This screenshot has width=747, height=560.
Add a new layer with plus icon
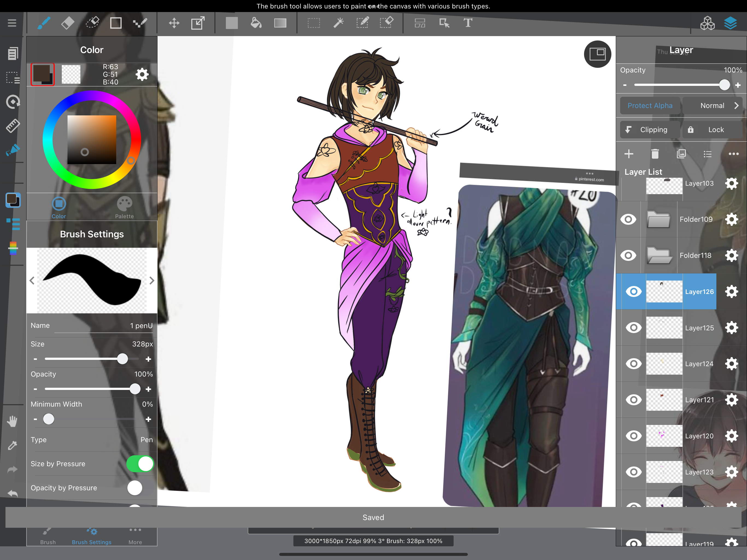click(628, 154)
